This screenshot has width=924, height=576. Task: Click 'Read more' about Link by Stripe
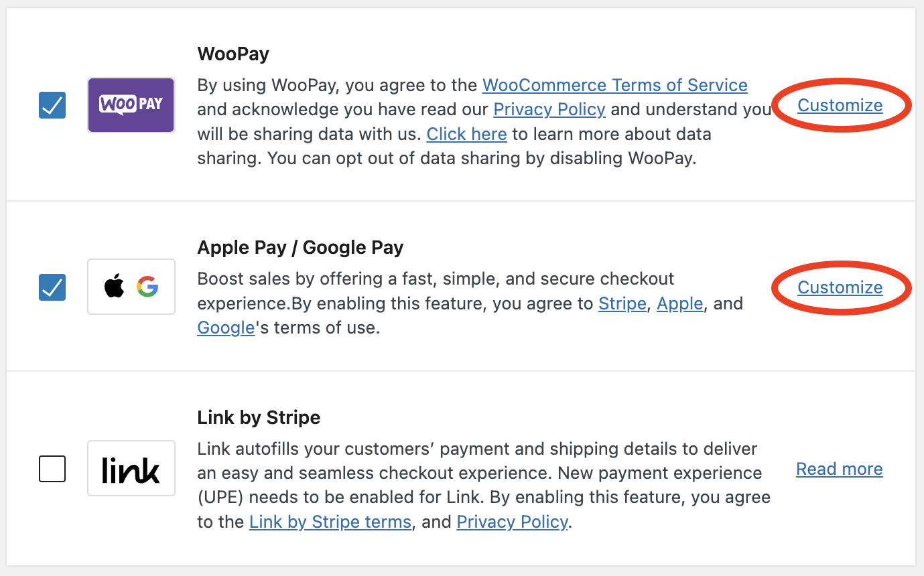838,468
